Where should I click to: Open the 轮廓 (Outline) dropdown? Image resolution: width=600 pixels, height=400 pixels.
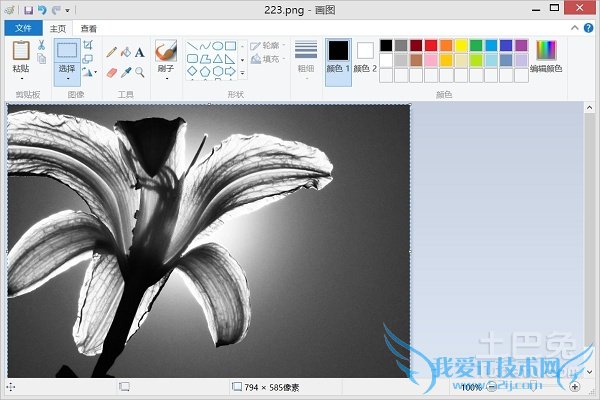pos(268,46)
